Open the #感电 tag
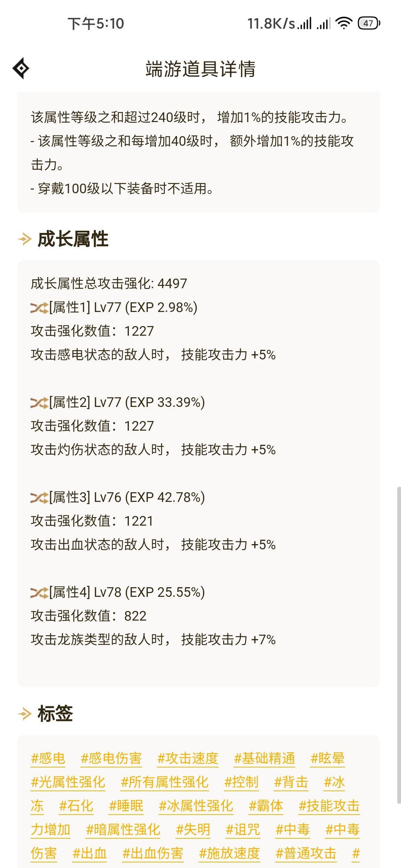 (x=48, y=758)
